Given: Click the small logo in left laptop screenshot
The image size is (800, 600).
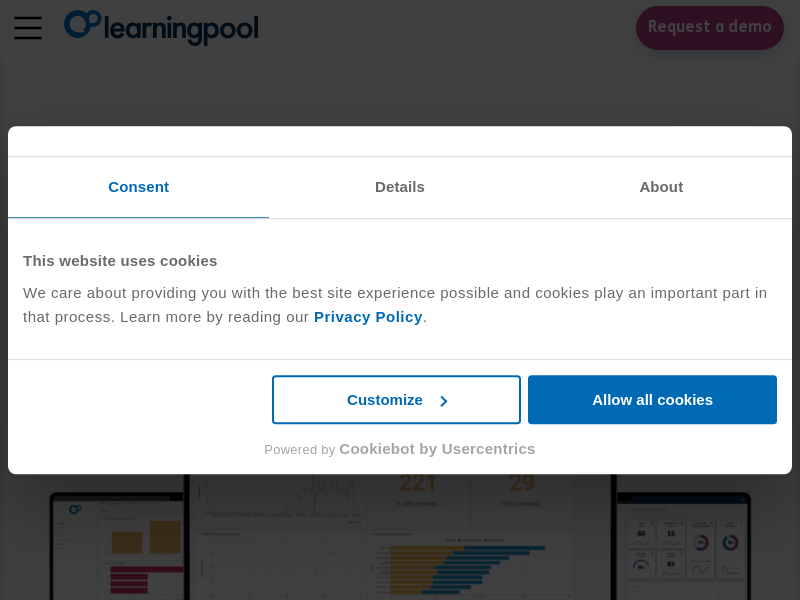Looking at the screenshot, I should pyautogui.click(x=75, y=509).
